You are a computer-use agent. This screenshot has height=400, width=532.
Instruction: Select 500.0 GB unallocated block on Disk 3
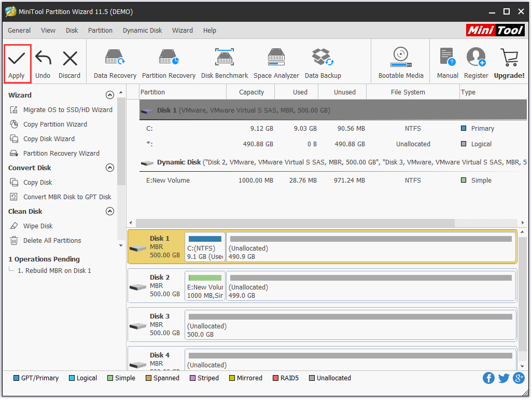pyautogui.click(x=351, y=325)
